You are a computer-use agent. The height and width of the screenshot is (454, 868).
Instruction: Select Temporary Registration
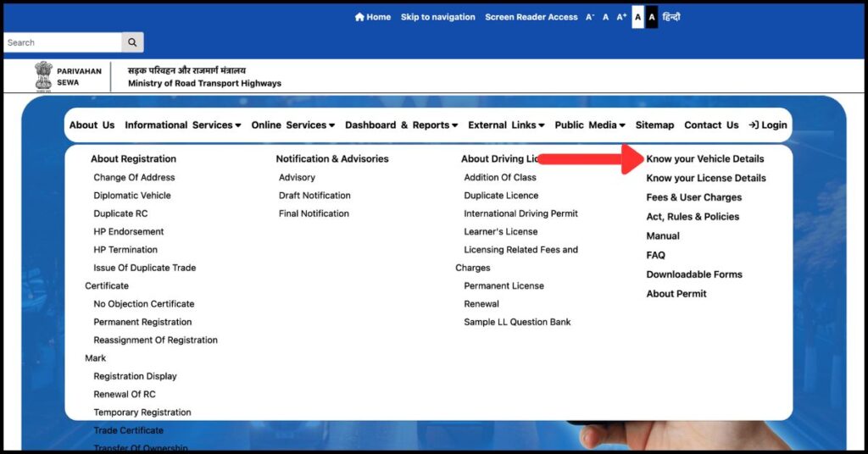pyautogui.click(x=142, y=412)
